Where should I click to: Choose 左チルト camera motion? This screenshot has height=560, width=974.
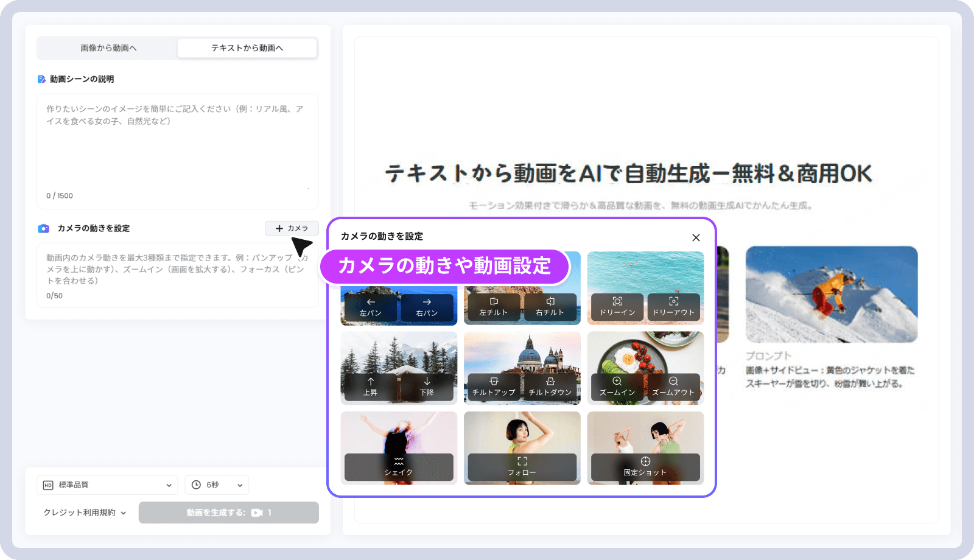pos(494,307)
